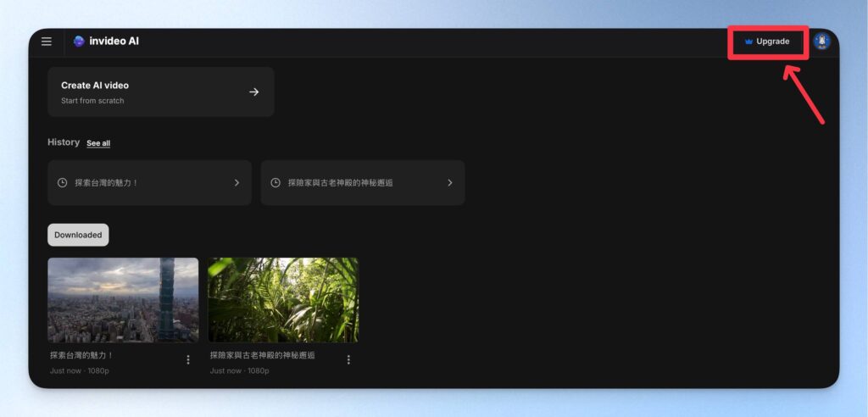Click the 探險家與古老神殿的神祕邂逅 title under the thumbnail
The image size is (868, 417).
262,355
